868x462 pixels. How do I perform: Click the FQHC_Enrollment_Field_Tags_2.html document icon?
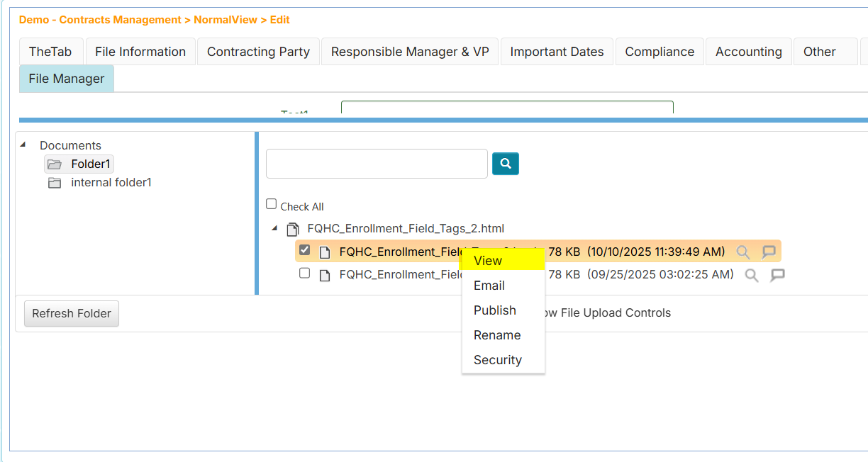[292, 229]
